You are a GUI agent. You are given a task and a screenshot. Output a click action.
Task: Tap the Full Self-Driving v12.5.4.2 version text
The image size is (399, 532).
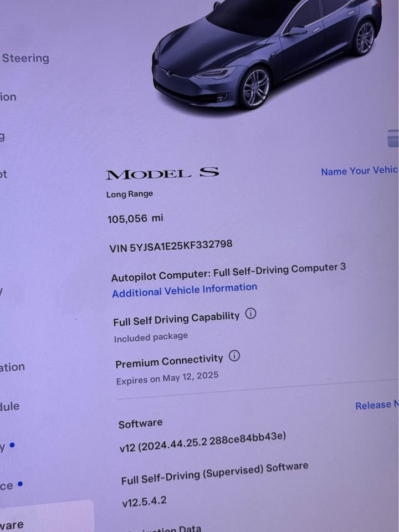coord(144,501)
